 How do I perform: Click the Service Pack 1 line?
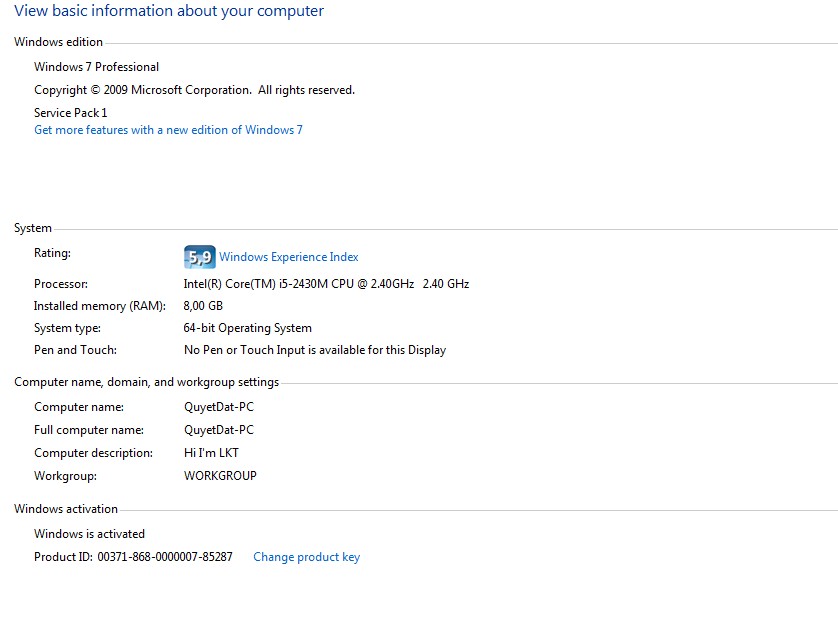coord(71,113)
